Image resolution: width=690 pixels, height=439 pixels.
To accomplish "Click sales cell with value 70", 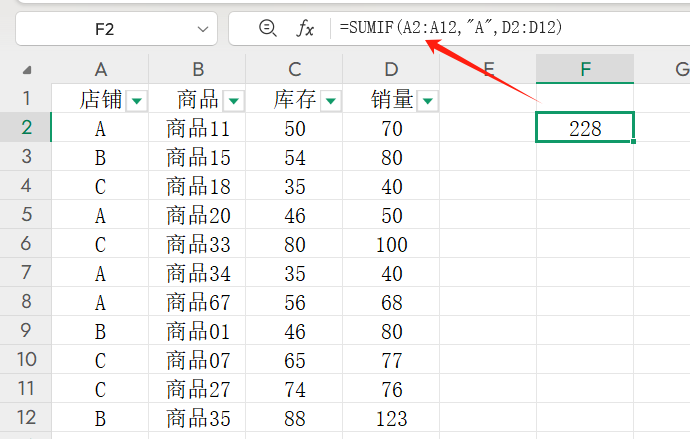I will pyautogui.click(x=391, y=128).
